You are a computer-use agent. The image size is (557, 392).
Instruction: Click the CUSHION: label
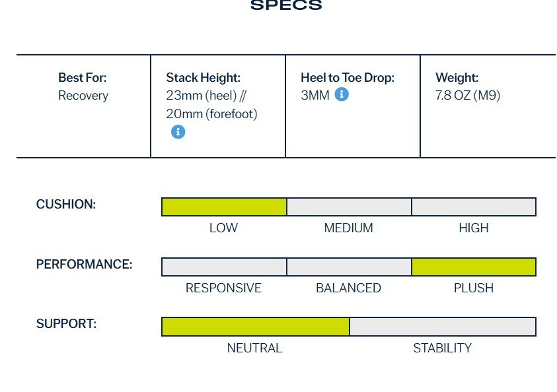66,205
